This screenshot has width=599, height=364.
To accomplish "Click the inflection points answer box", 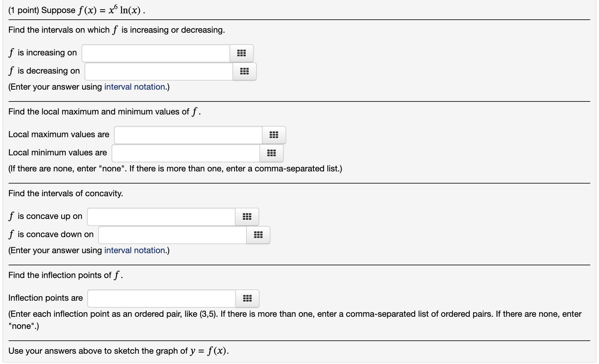I will (x=161, y=299).
